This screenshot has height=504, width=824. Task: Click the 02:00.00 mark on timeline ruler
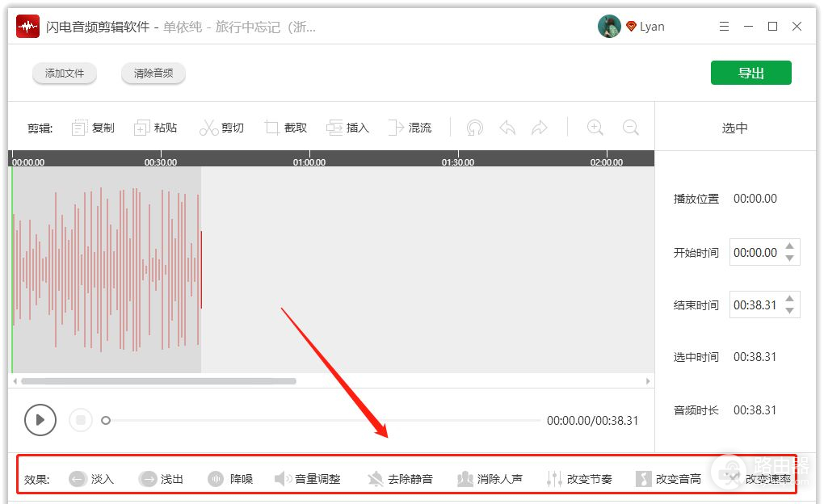coord(607,162)
